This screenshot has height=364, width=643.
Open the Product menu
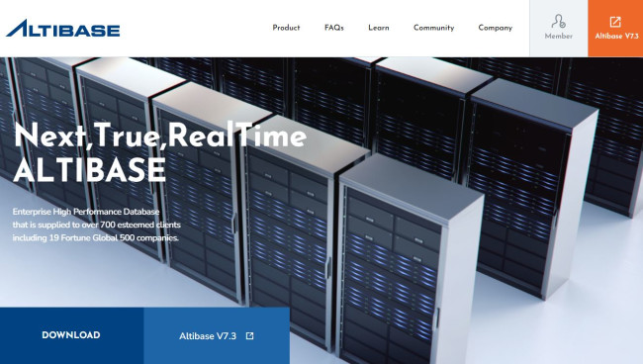click(286, 28)
